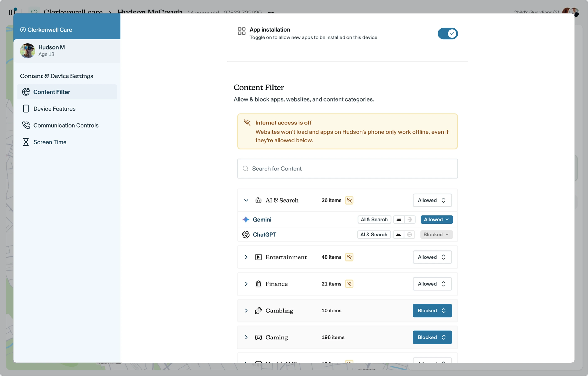588x376 pixels.
Task: Open Screen Time section
Action: coord(67,142)
